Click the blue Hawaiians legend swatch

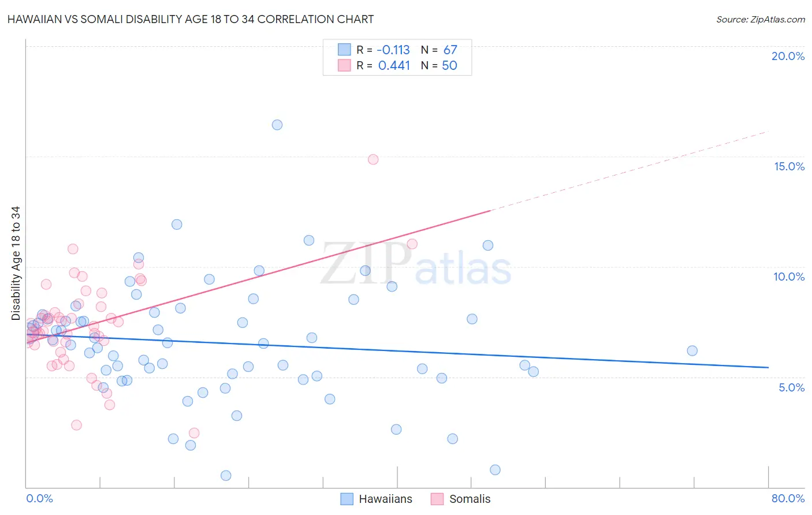(347, 499)
